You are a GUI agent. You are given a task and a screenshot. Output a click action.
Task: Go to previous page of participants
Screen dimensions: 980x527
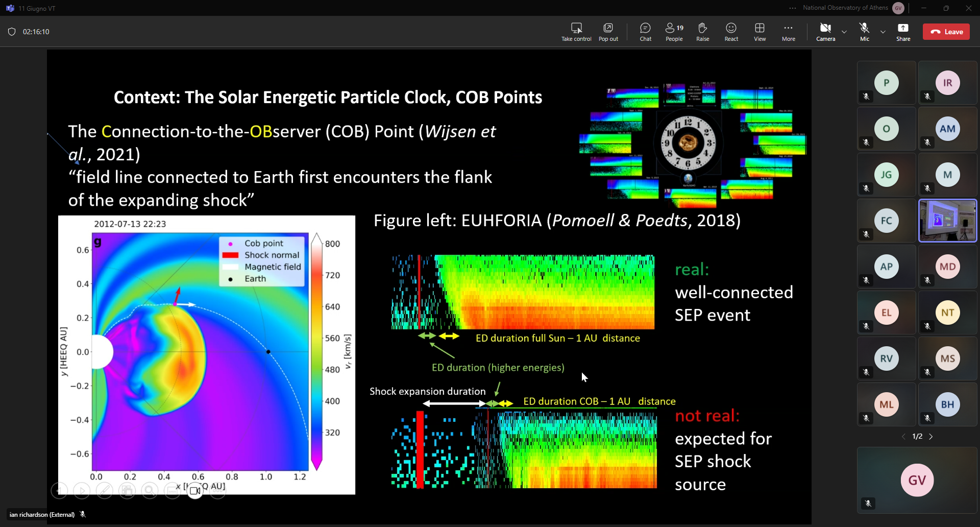tap(903, 437)
